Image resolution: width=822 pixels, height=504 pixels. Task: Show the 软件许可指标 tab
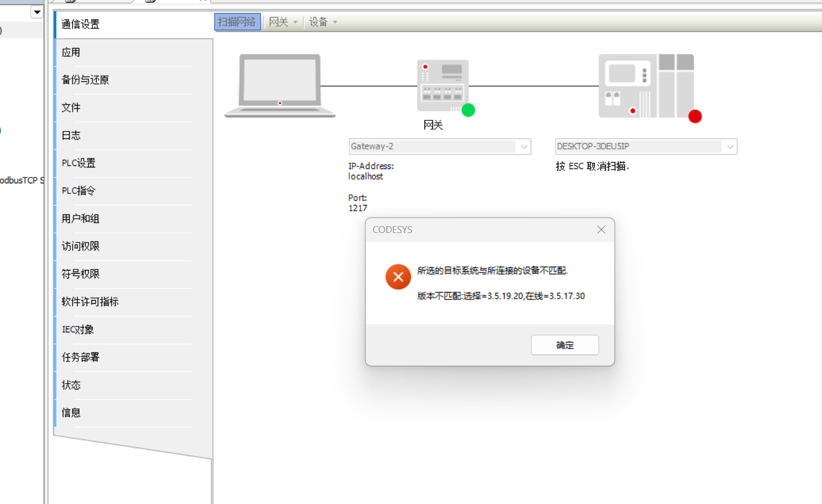coord(90,302)
